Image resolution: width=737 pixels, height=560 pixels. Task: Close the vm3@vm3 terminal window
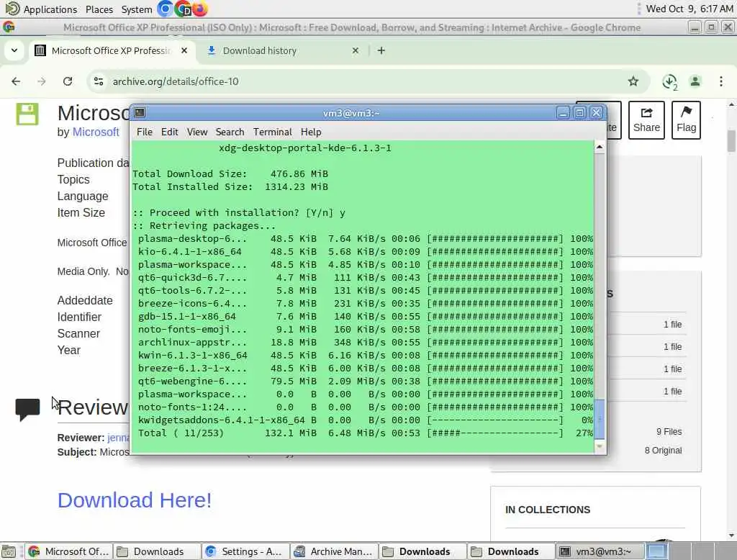(597, 113)
